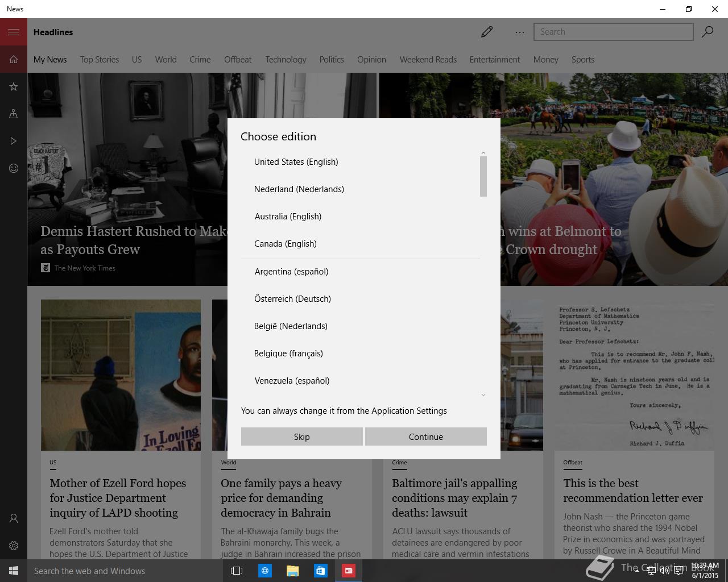Viewport: 728px width, 582px height.
Task: Click the edition list scroll up arrow
Action: tap(483, 153)
